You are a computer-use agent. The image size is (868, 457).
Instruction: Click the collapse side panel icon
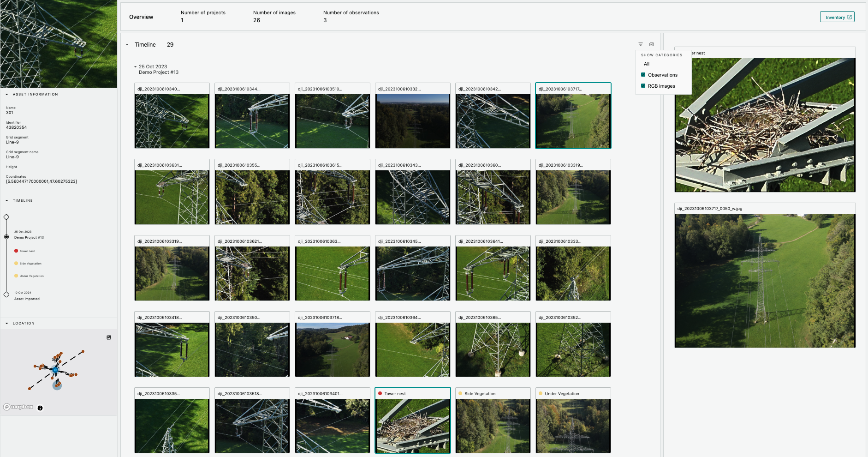(x=652, y=44)
